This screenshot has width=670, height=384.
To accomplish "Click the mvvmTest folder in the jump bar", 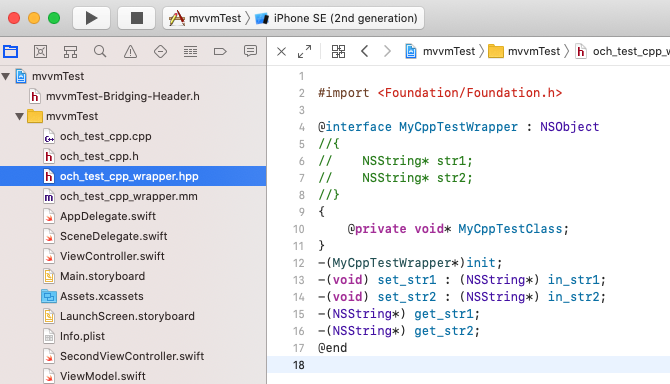I will 524,52.
